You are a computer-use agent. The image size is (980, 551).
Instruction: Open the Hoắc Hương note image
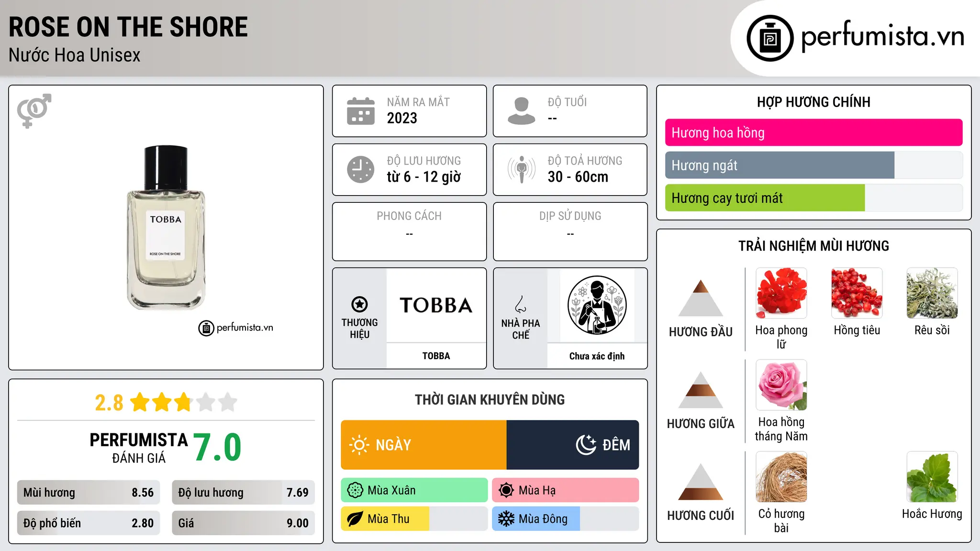point(932,477)
